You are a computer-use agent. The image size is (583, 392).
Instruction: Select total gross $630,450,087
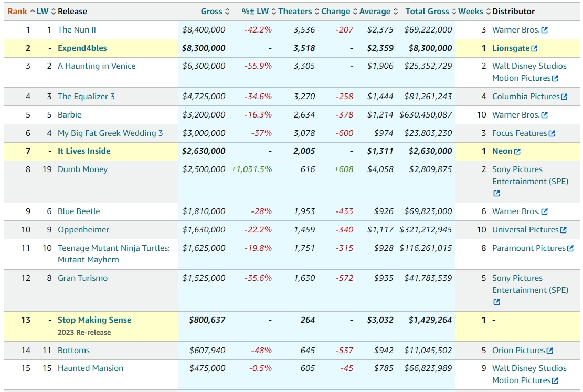[x=426, y=114]
